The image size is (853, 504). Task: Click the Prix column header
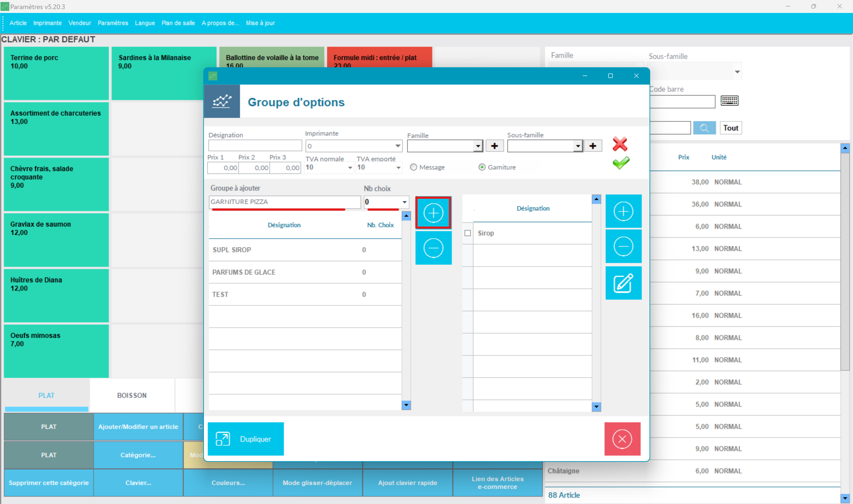point(684,157)
